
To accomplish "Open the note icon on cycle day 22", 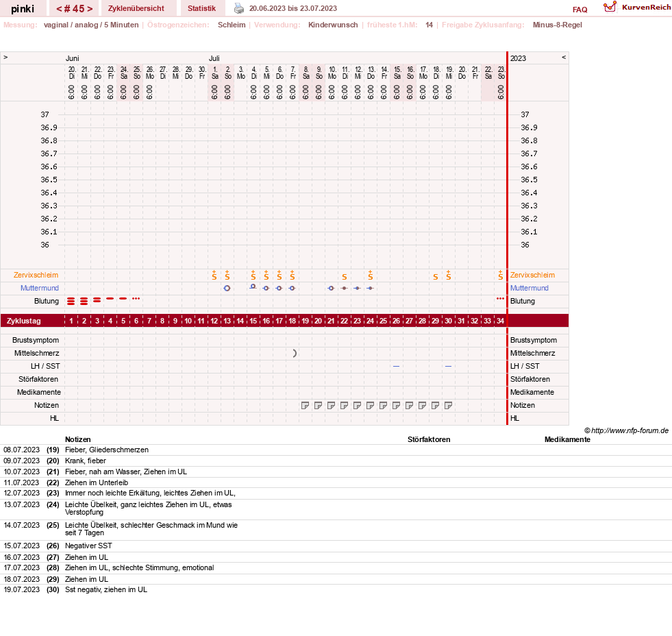I will [344, 405].
